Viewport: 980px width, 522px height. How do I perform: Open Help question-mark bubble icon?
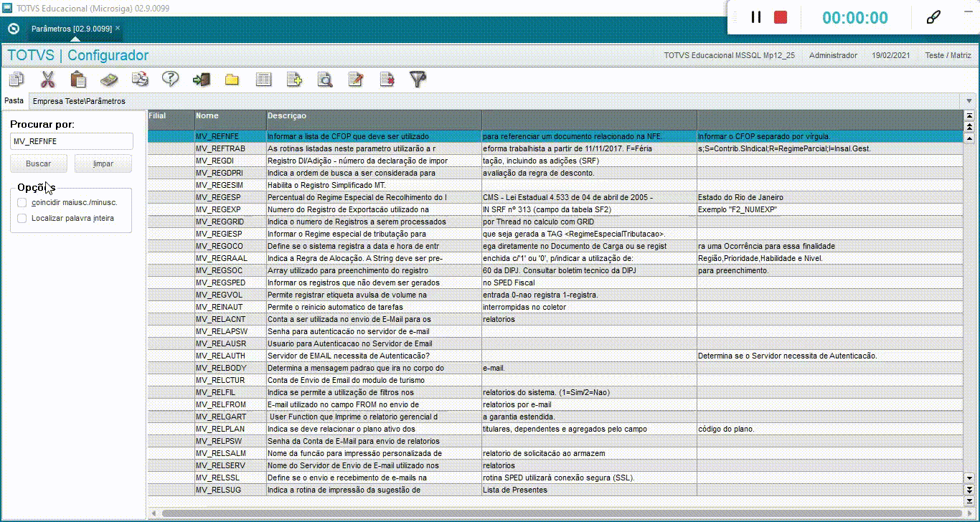(x=171, y=80)
